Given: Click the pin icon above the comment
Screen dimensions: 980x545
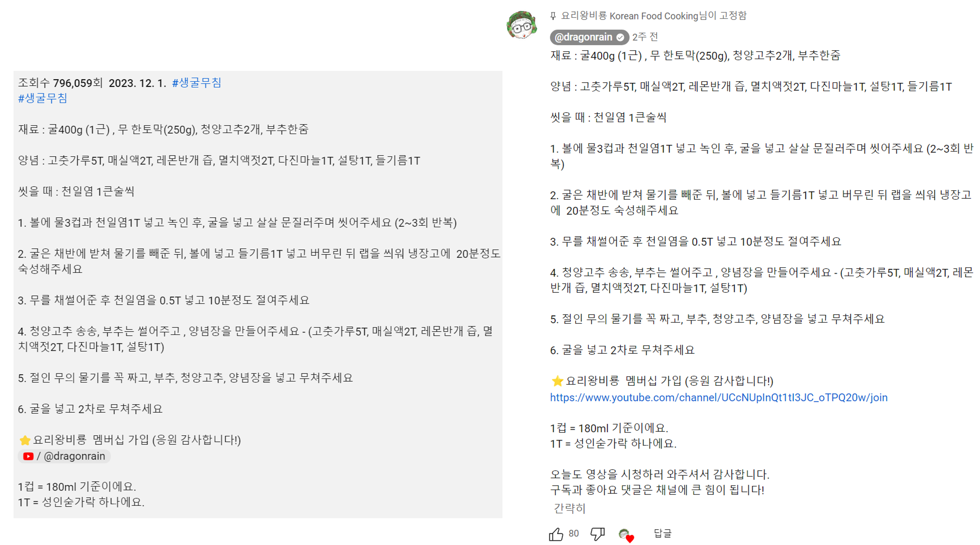Looking at the screenshot, I should 553,16.
